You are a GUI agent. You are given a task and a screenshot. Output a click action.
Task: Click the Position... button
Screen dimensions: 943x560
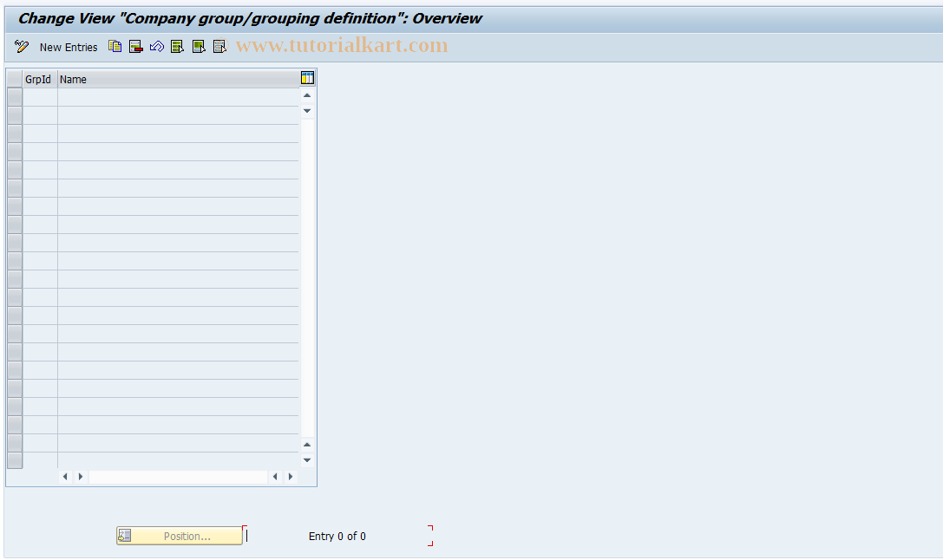(180, 536)
